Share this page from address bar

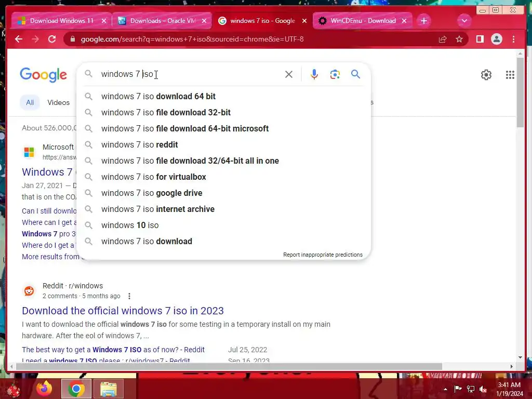(x=443, y=39)
